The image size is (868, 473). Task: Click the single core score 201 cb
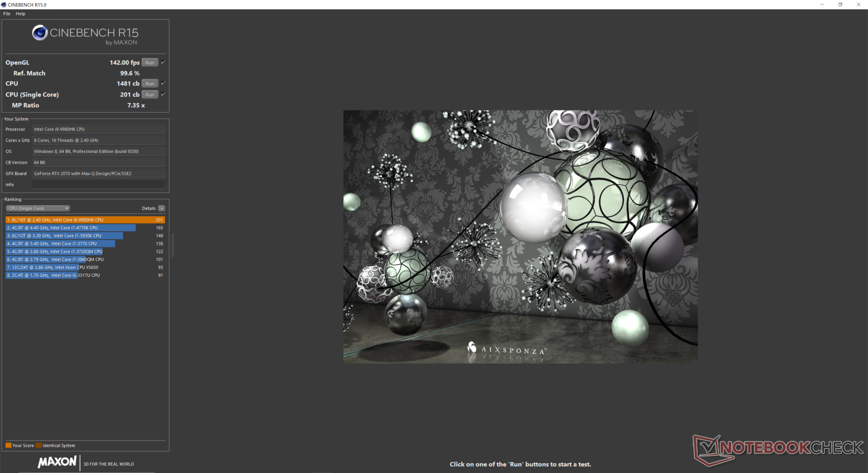pos(130,95)
